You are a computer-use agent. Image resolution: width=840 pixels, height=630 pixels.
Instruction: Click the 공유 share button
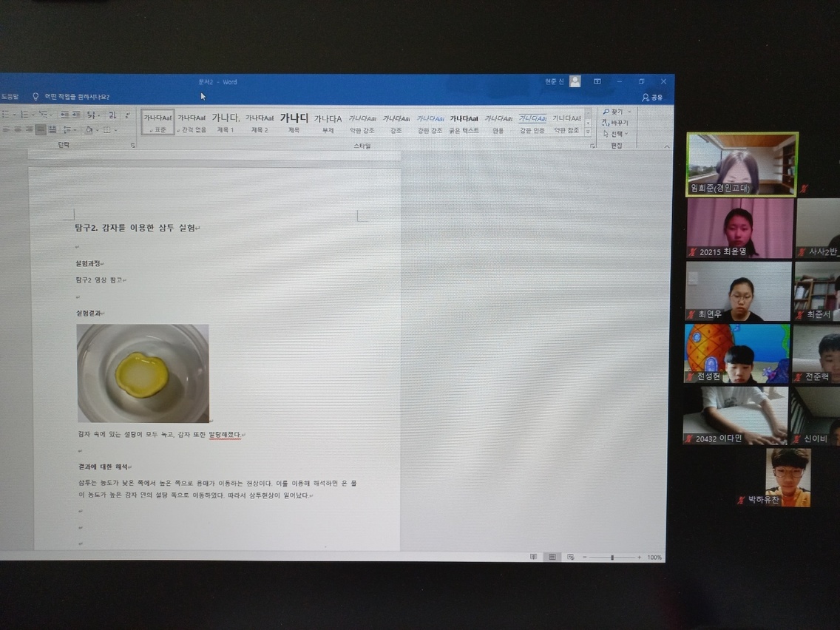(x=652, y=97)
